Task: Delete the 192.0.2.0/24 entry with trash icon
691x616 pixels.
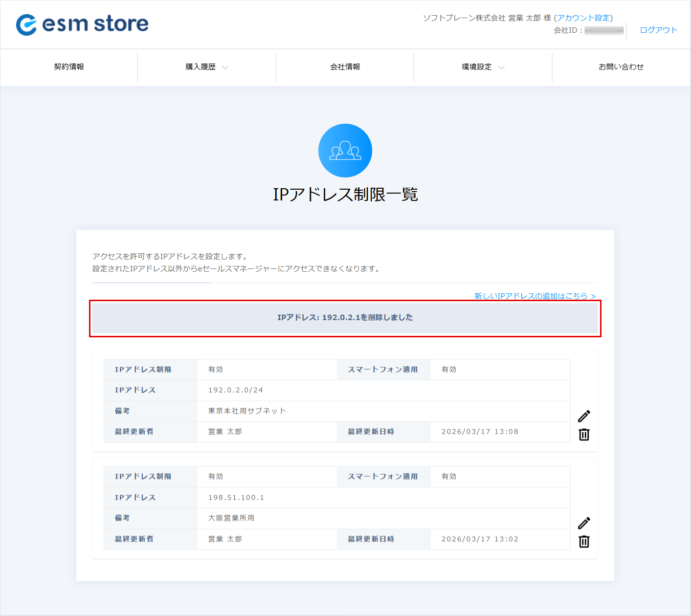Action: (x=584, y=435)
